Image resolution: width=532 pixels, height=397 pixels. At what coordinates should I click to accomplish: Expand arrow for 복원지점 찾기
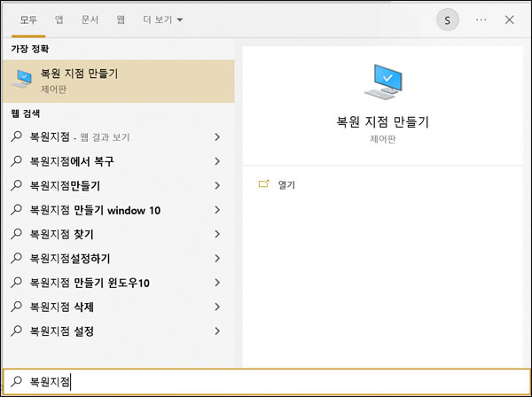[x=217, y=234]
